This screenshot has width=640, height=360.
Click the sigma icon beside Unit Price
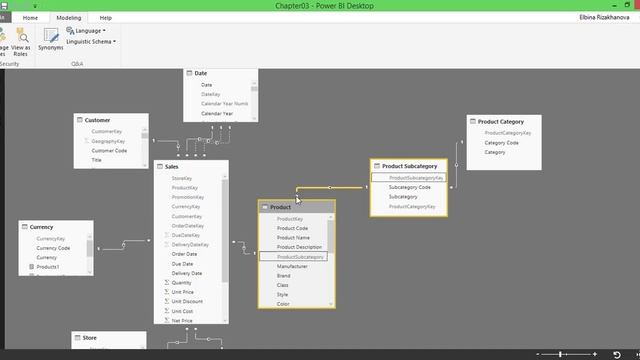(x=167, y=292)
